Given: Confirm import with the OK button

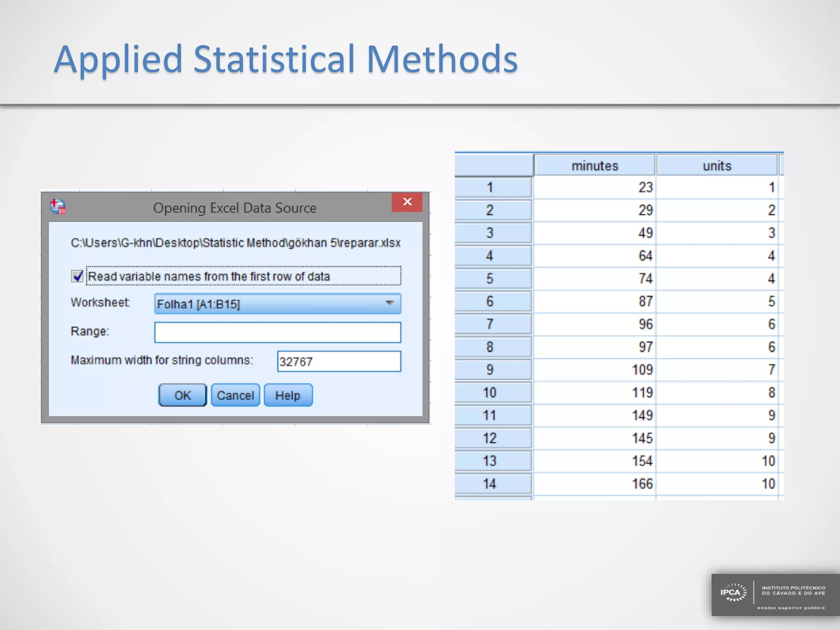Looking at the screenshot, I should coord(183,395).
